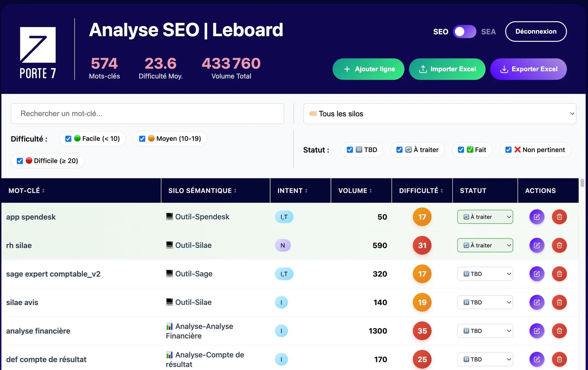Delete the silae avis row
Screen dimensions: 588x370
click(559, 302)
